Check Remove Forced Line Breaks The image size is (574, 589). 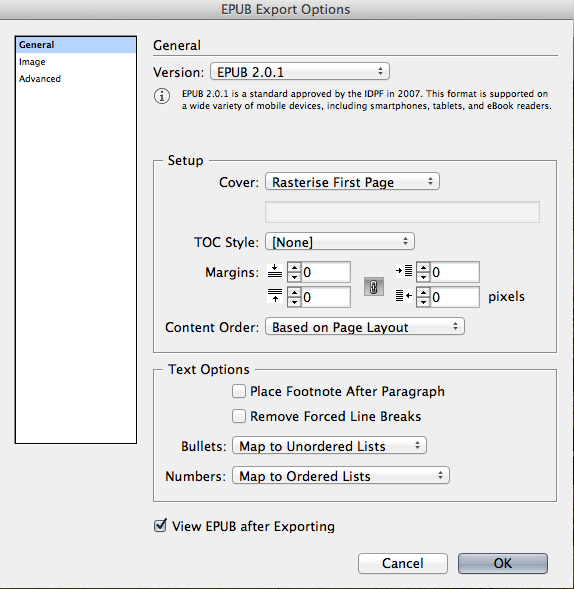tap(239, 416)
